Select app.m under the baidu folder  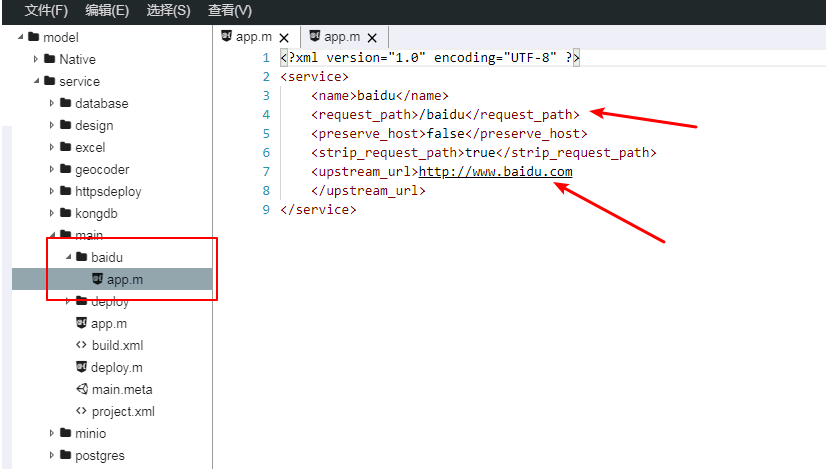pyautogui.click(x=124, y=279)
